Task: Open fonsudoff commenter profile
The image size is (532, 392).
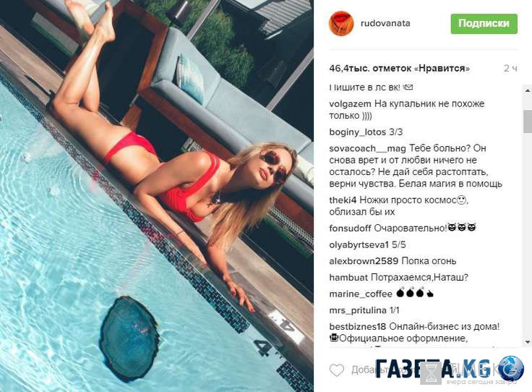Action: click(350, 229)
